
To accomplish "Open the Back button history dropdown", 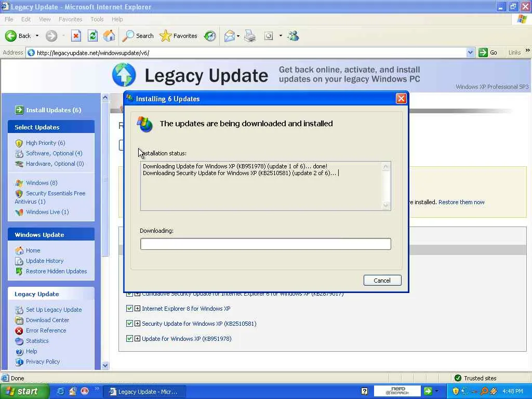I will pyautogui.click(x=37, y=36).
